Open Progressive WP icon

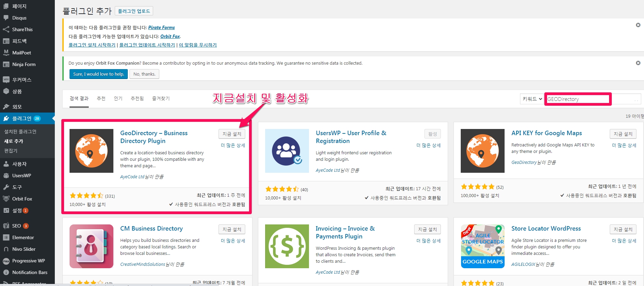click(6, 261)
